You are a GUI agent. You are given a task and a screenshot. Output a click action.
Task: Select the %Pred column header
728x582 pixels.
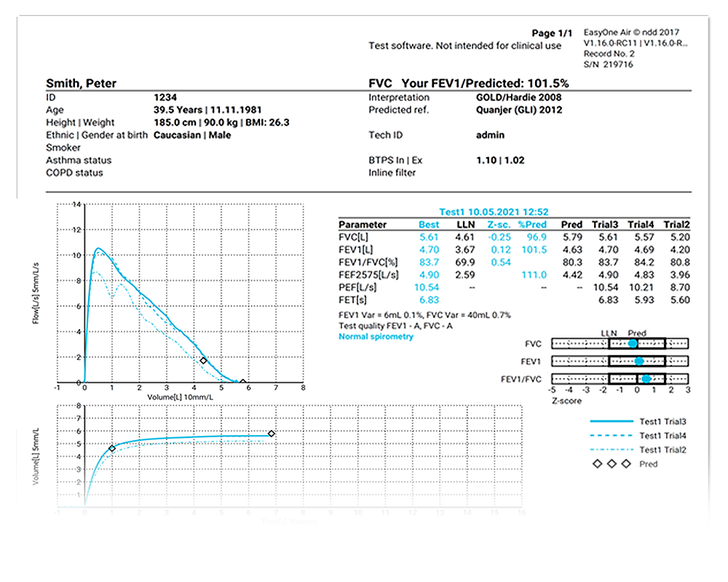pyautogui.click(x=531, y=225)
